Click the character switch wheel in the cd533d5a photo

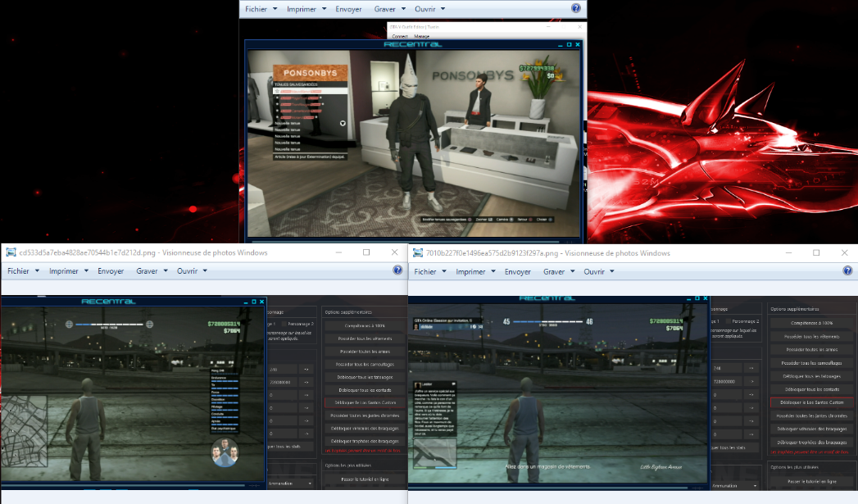(x=225, y=452)
